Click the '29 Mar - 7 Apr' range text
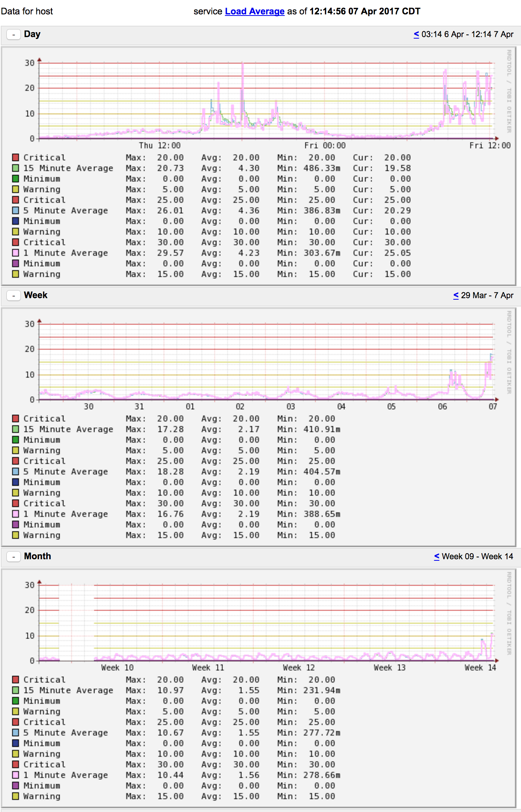521x812 pixels. [487, 296]
